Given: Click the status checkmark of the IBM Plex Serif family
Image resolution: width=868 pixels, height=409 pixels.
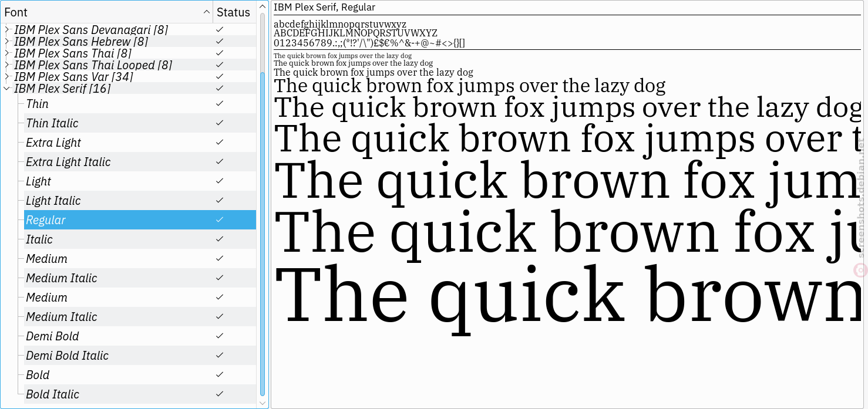Looking at the screenshot, I should tap(220, 88).
